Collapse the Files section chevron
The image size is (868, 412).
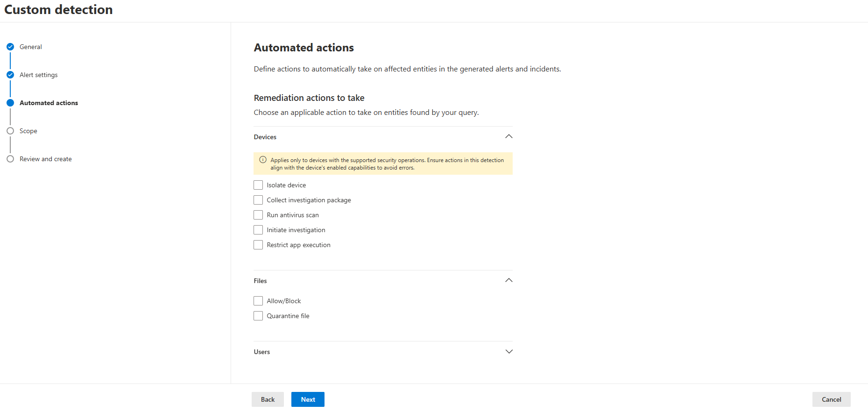509,280
